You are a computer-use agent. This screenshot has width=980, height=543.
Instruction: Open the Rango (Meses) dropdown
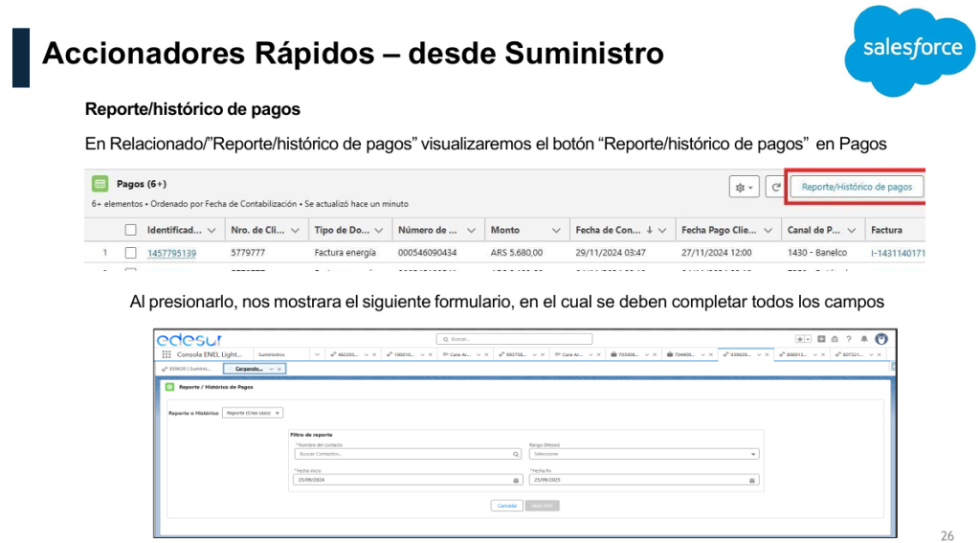pyautogui.click(x=643, y=454)
